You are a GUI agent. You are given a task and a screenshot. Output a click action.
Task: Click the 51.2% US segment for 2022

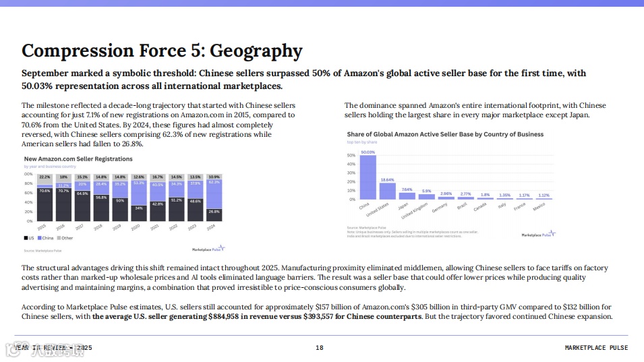(177, 210)
